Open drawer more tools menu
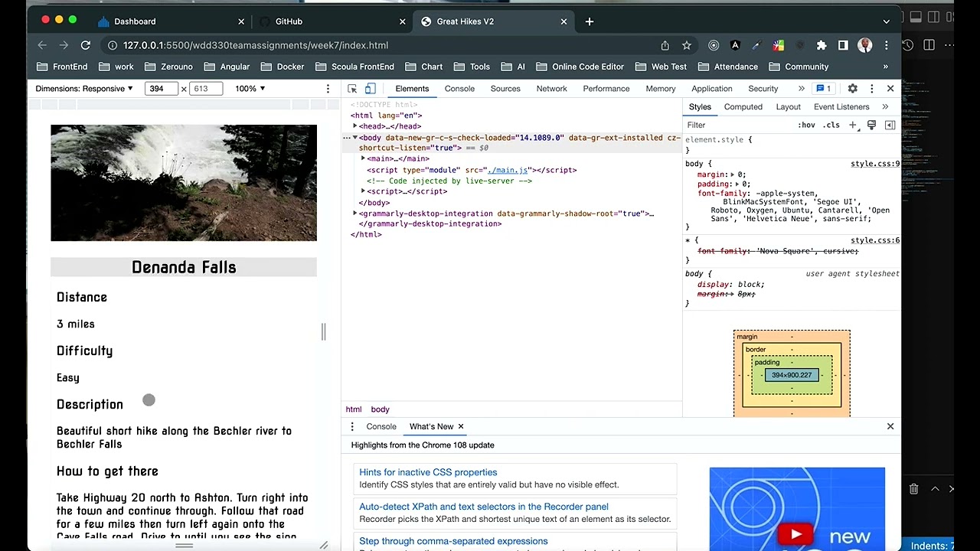 pyautogui.click(x=352, y=426)
